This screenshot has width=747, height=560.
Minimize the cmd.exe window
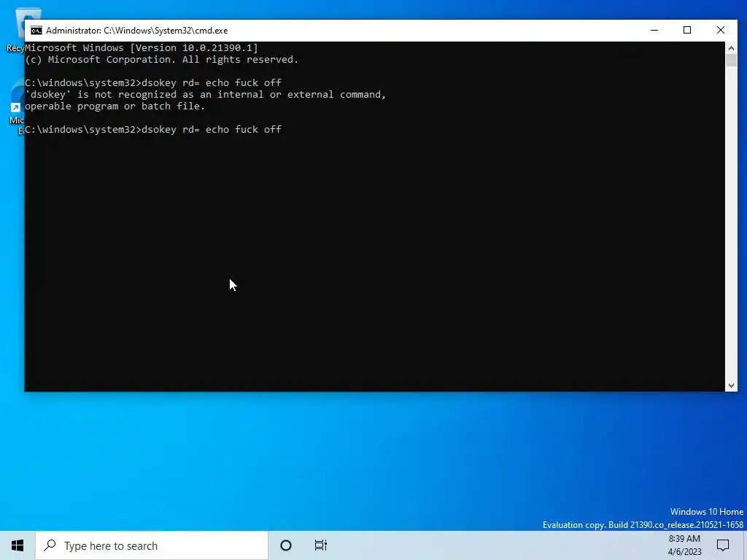654,30
